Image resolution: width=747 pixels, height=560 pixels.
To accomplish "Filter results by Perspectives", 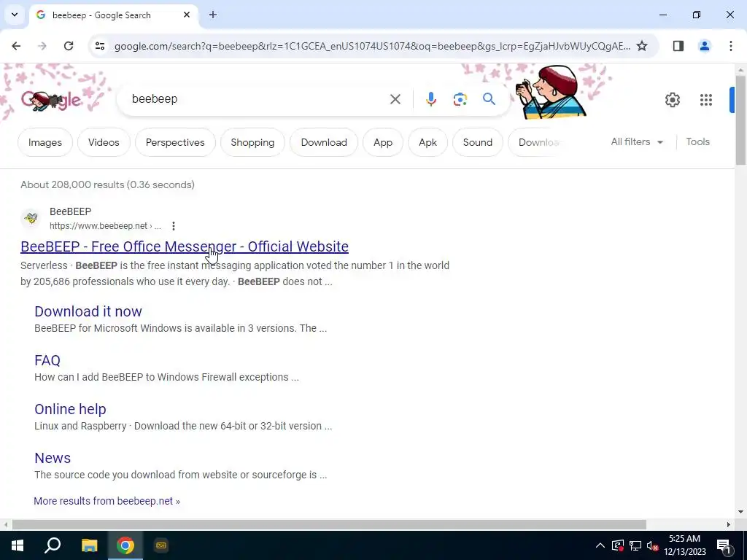I will (x=175, y=142).
